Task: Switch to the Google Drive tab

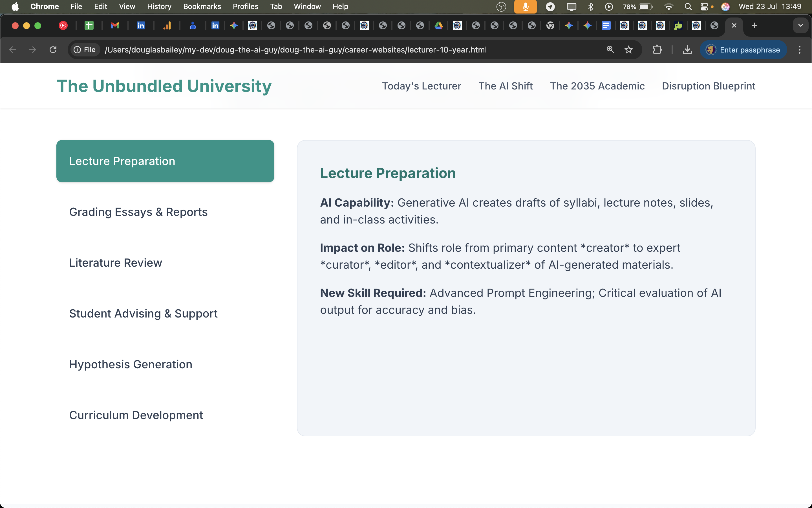Action: (x=438, y=25)
